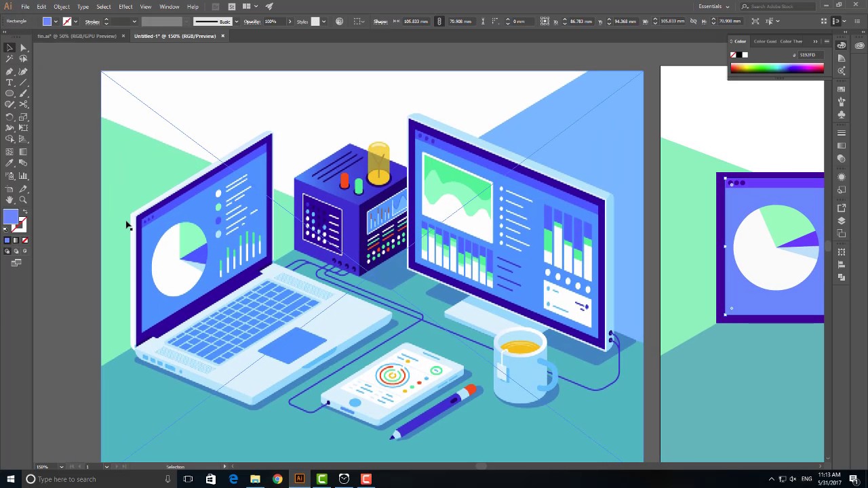Screen dimensions: 868x488
Task: Select the Scissors tool
Action: (23, 104)
